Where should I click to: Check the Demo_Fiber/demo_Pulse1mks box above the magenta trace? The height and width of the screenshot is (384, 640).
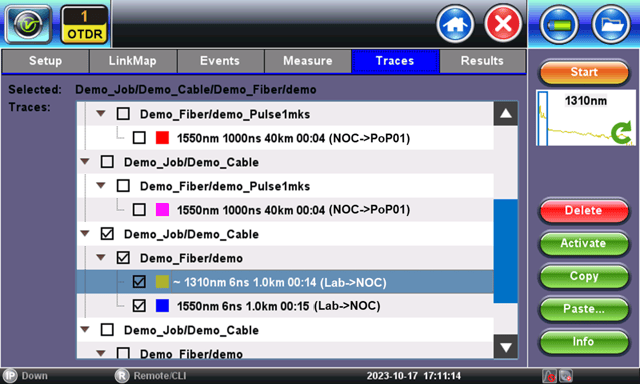click(123, 186)
